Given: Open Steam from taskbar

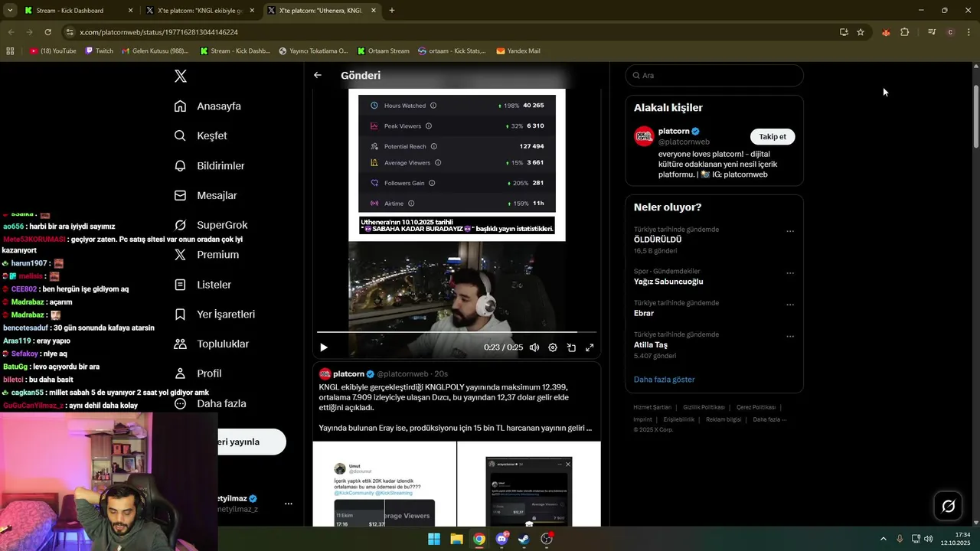Looking at the screenshot, I should (x=524, y=539).
